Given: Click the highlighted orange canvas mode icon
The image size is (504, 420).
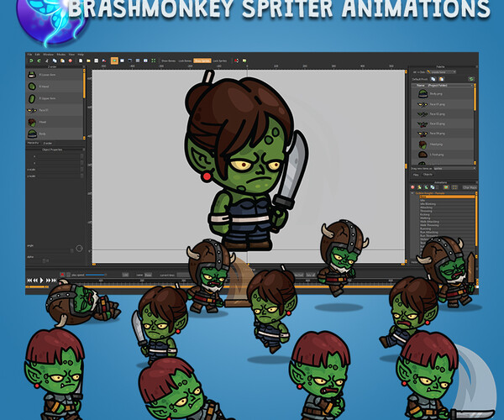Looking at the screenshot, I should click(x=114, y=60).
